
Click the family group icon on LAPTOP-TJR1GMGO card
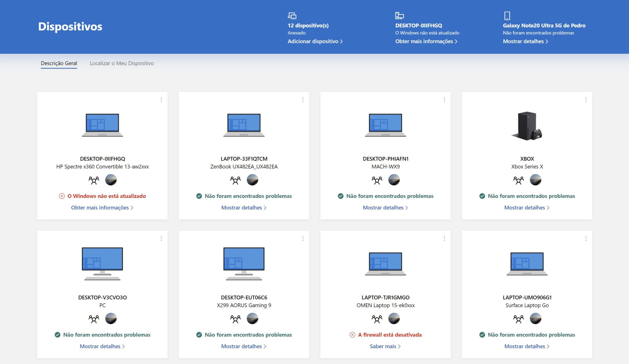(377, 319)
